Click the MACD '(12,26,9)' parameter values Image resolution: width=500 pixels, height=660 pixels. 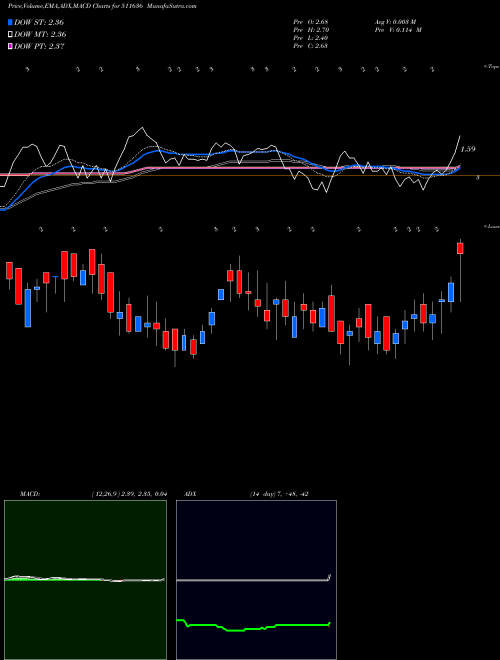129,494
